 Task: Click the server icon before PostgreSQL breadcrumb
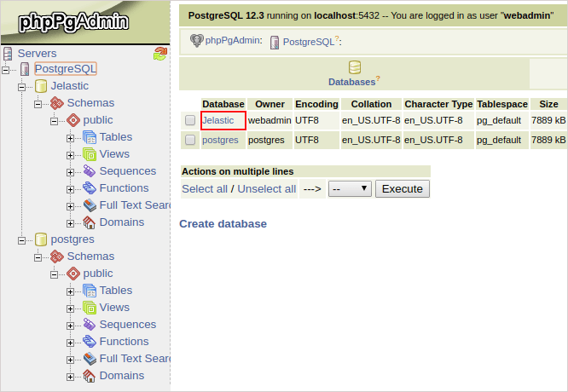click(x=275, y=43)
